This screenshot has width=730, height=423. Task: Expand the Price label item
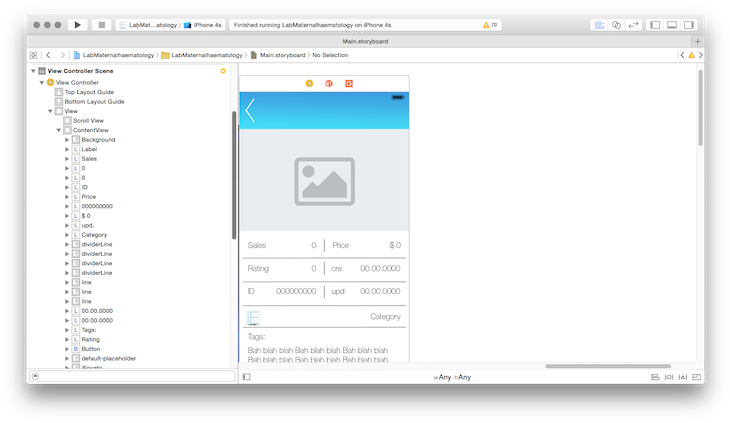point(67,197)
